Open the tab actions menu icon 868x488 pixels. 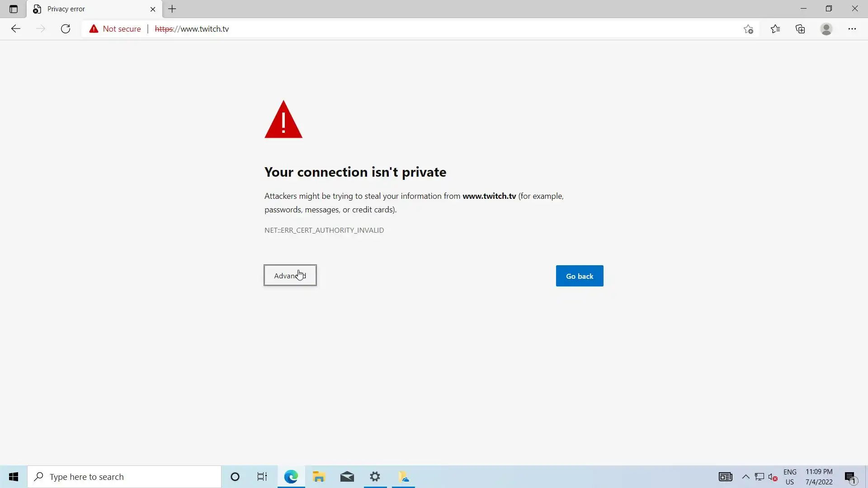[x=14, y=9]
